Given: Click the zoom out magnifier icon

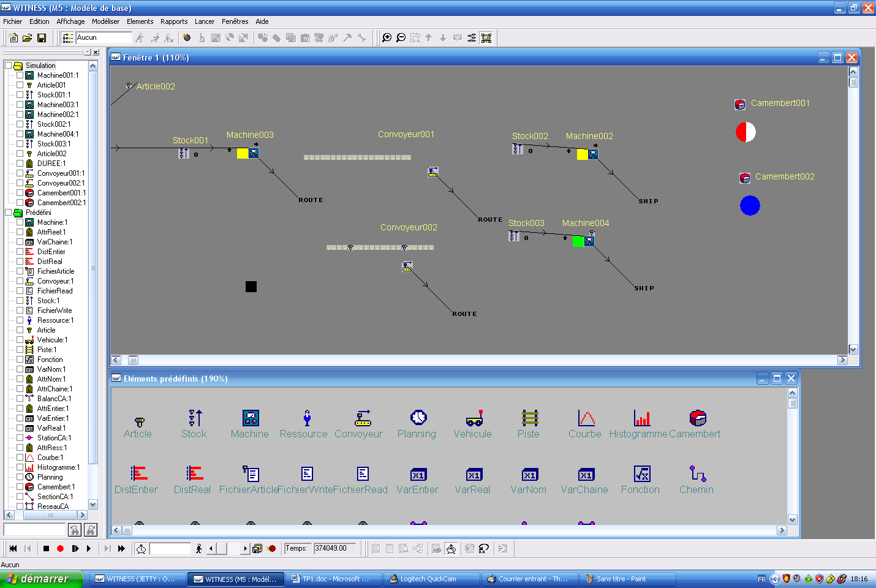Looking at the screenshot, I should (401, 38).
